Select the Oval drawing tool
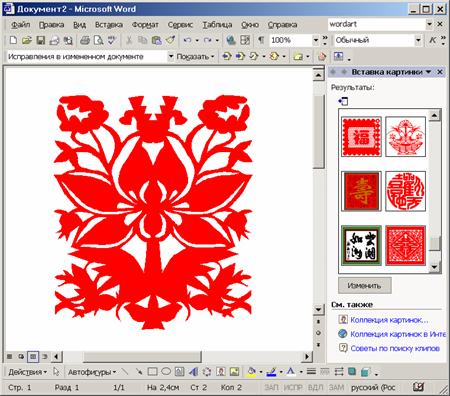 166,371
